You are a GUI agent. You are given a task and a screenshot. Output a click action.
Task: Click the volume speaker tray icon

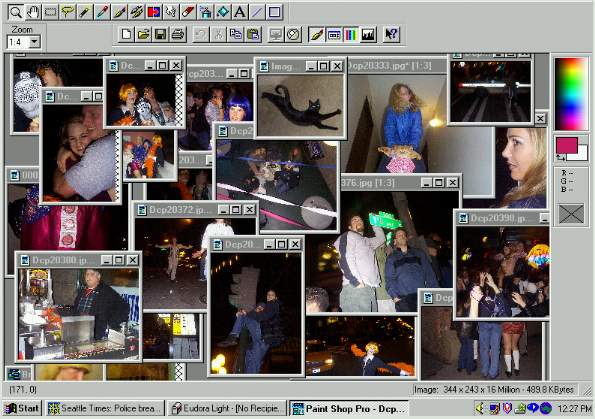(x=480, y=408)
